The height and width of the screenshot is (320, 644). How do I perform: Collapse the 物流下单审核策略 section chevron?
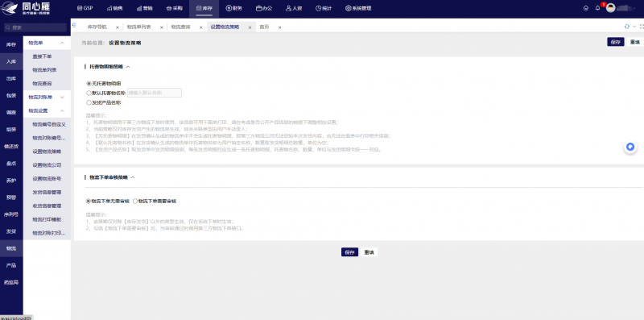coord(132,177)
